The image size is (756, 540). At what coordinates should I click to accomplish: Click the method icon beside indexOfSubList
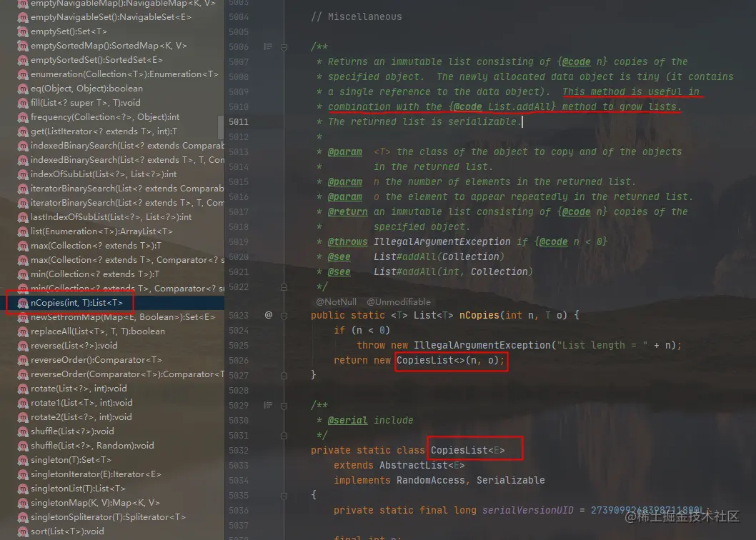[23, 174]
